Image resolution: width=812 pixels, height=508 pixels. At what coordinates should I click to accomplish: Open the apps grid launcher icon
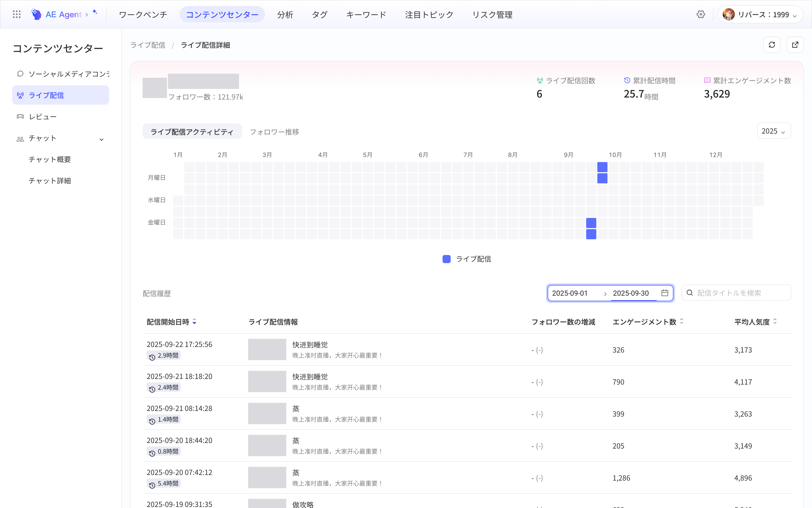click(x=17, y=14)
